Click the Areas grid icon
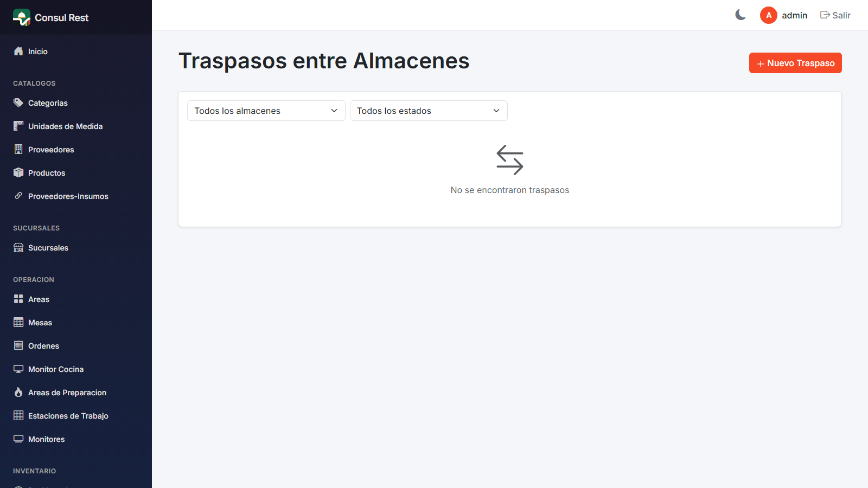 click(18, 299)
